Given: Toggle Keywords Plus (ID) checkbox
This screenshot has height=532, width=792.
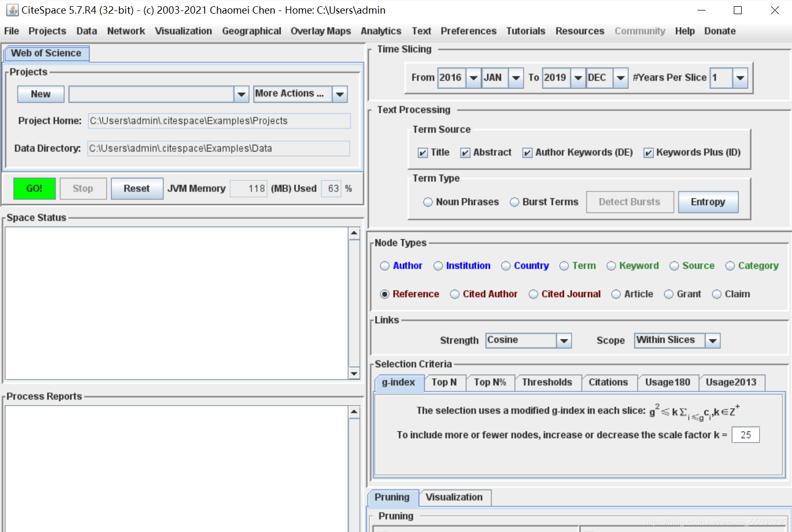Looking at the screenshot, I should (x=648, y=153).
